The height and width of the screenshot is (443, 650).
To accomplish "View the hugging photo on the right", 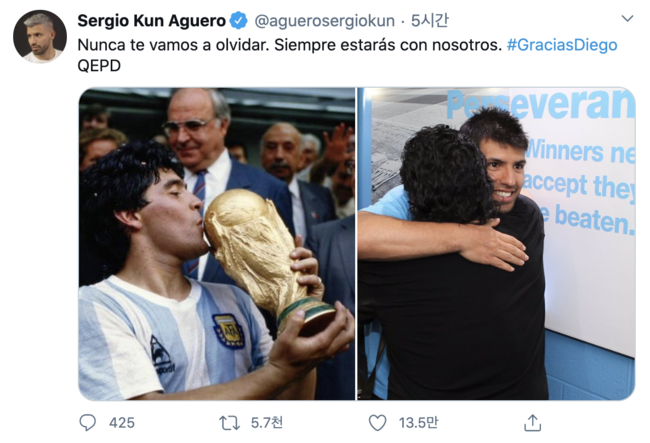I will (496, 244).
